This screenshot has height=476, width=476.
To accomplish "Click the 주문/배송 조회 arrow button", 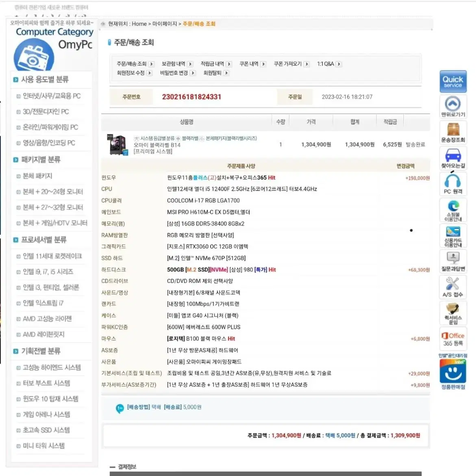I will 152,64.
